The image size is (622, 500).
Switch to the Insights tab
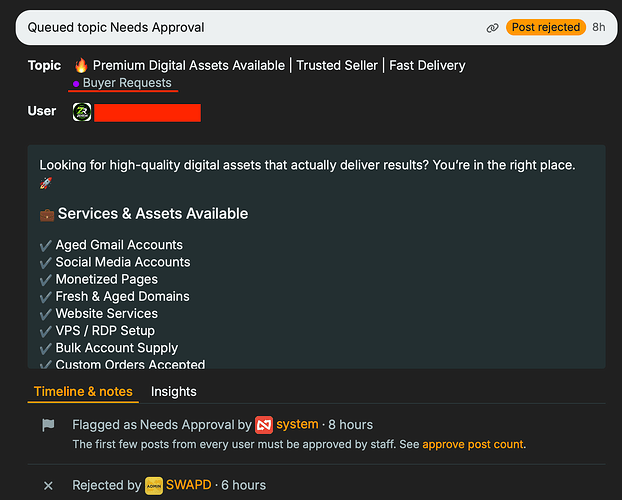(173, 392)
